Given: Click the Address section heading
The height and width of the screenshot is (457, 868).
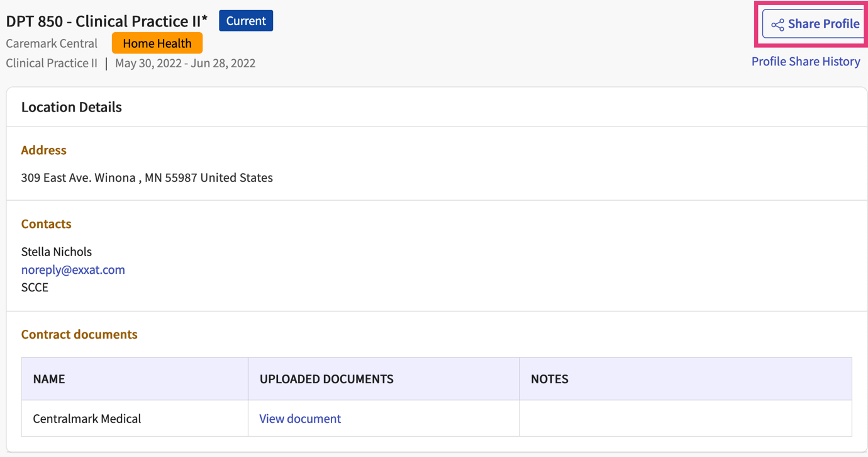Looking at the screenshot, I should (43, 150).
